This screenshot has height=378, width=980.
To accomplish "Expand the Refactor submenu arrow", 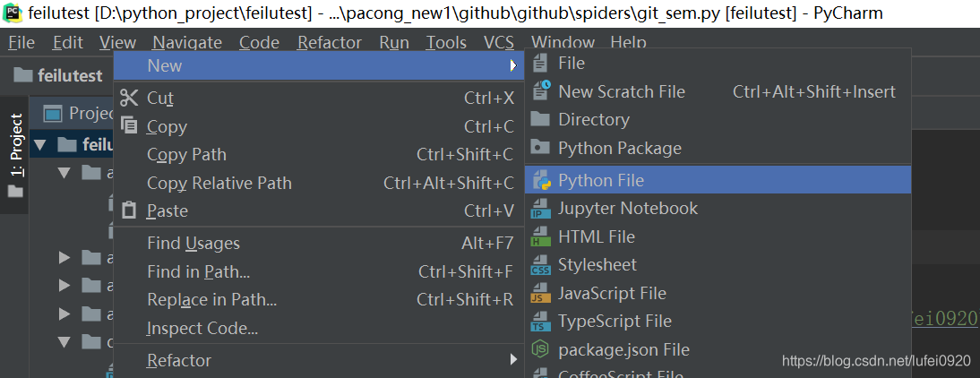I will click(513, 360).
